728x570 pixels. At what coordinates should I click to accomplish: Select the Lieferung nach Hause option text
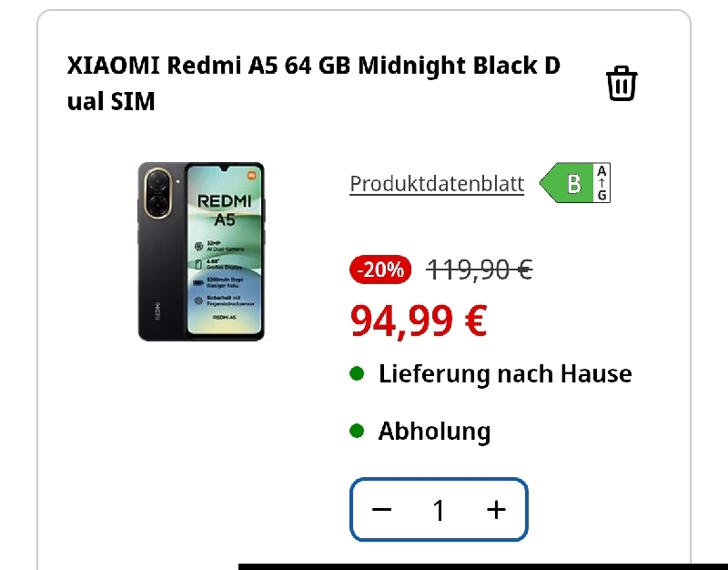click(505, 373)
